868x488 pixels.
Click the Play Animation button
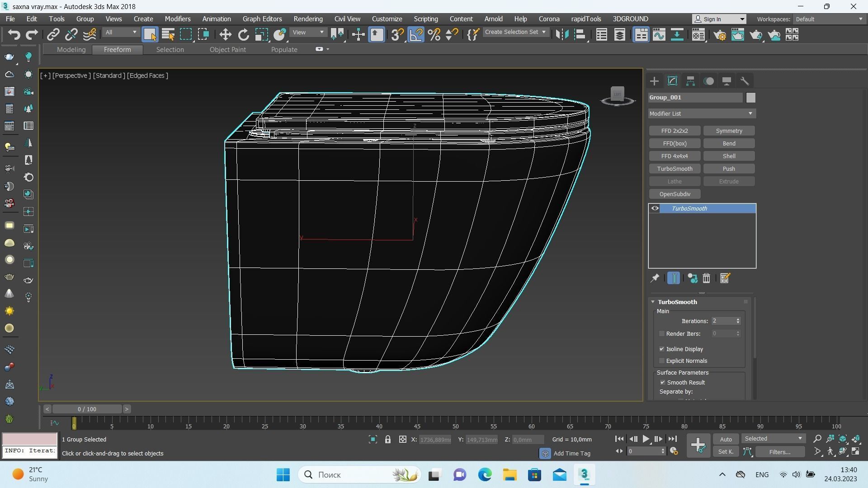(646, 439)
